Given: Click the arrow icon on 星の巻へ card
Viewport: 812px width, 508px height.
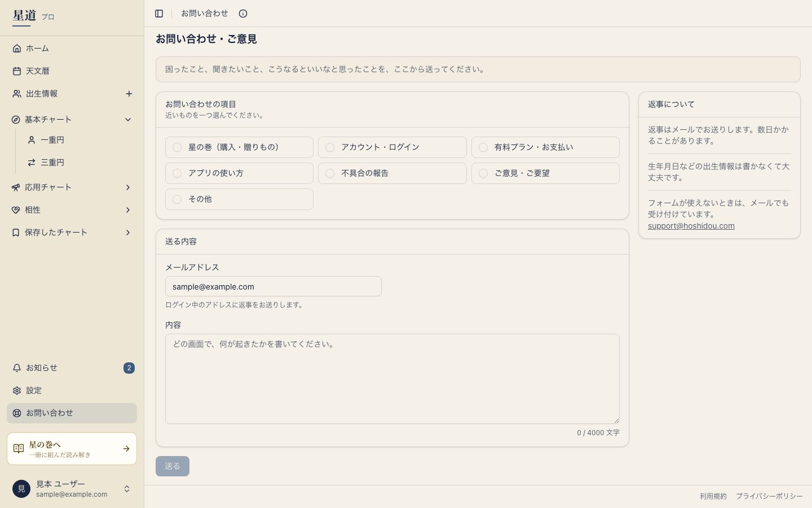Looking at the screenshot, I should (126, 449).
